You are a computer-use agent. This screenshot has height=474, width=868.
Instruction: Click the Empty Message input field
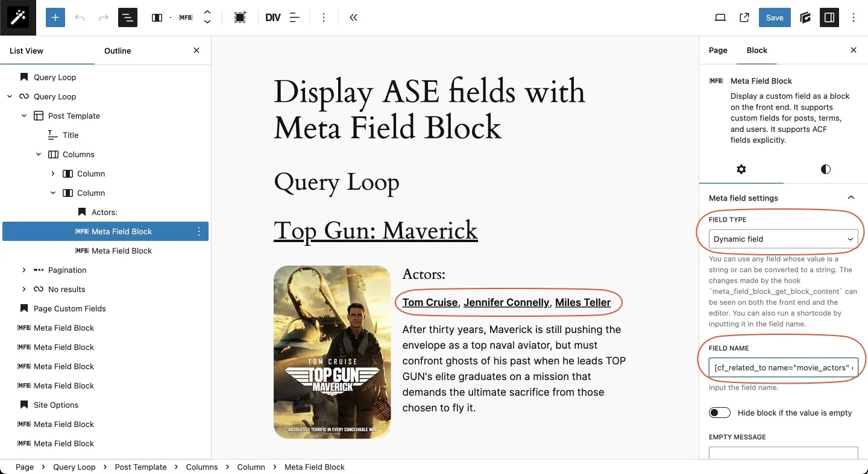tap(784, 453)
